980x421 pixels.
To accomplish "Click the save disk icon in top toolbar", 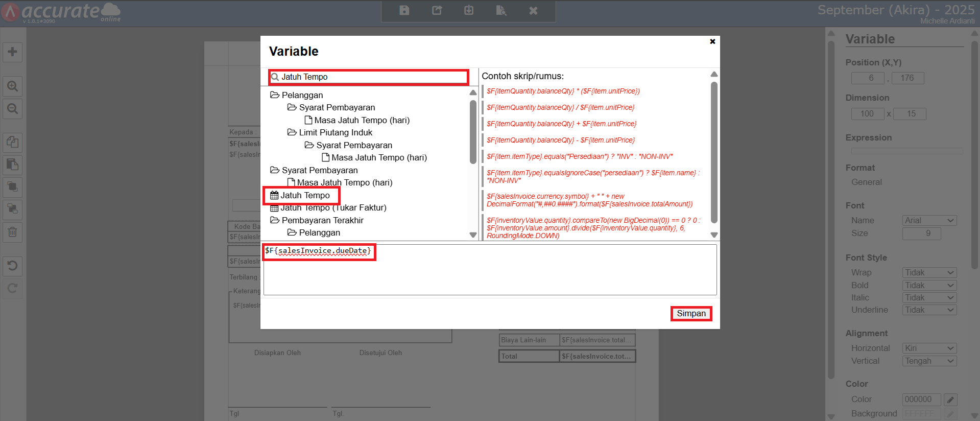I will point(404,11).
